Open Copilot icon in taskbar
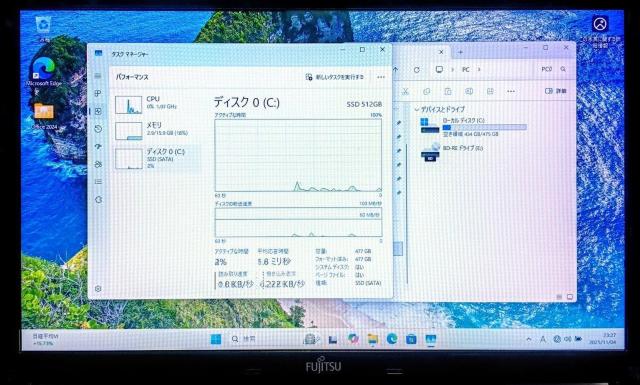This screenshot has width=640, height=385. point(353,339)
